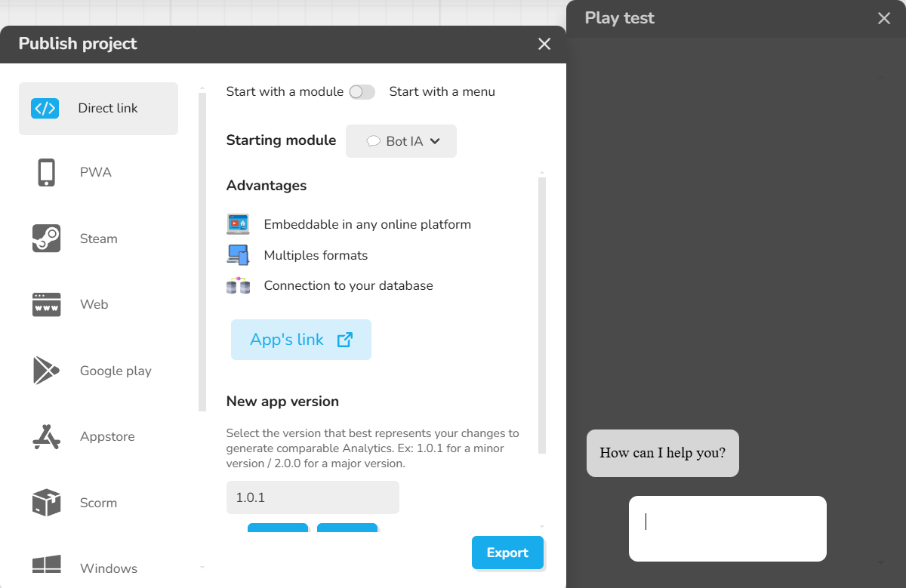Toggle between module and menu start

[x=362, y=92]
